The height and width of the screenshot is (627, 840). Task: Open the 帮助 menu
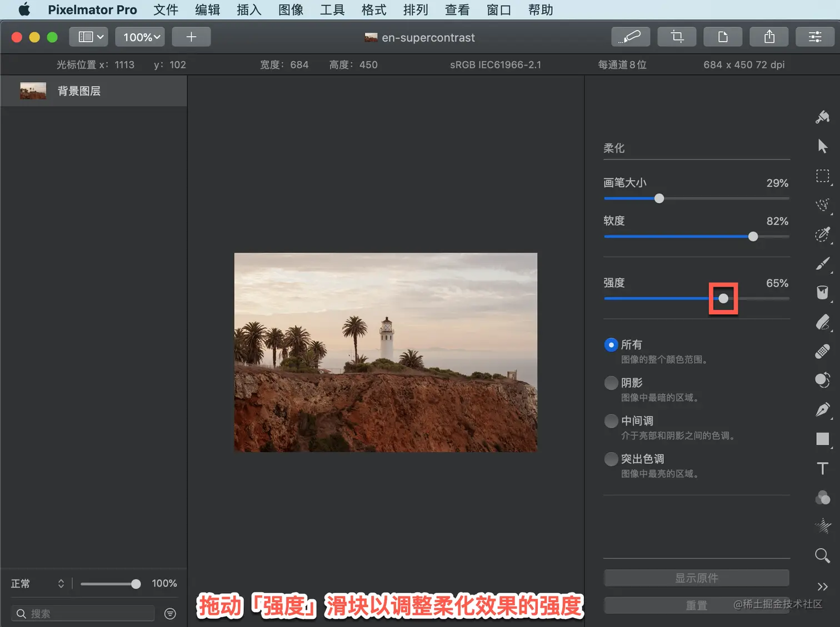click(x=541, y=10)
